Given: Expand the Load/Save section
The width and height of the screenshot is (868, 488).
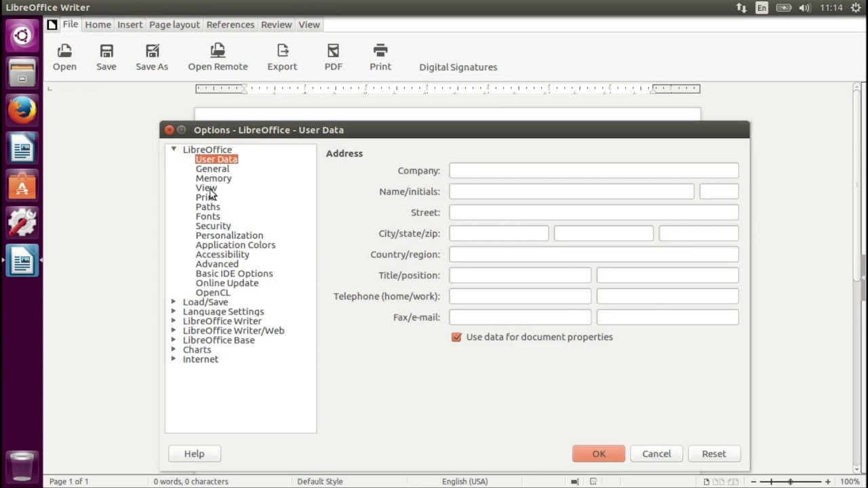Looking at the screenshot, I should coord(173,302).
